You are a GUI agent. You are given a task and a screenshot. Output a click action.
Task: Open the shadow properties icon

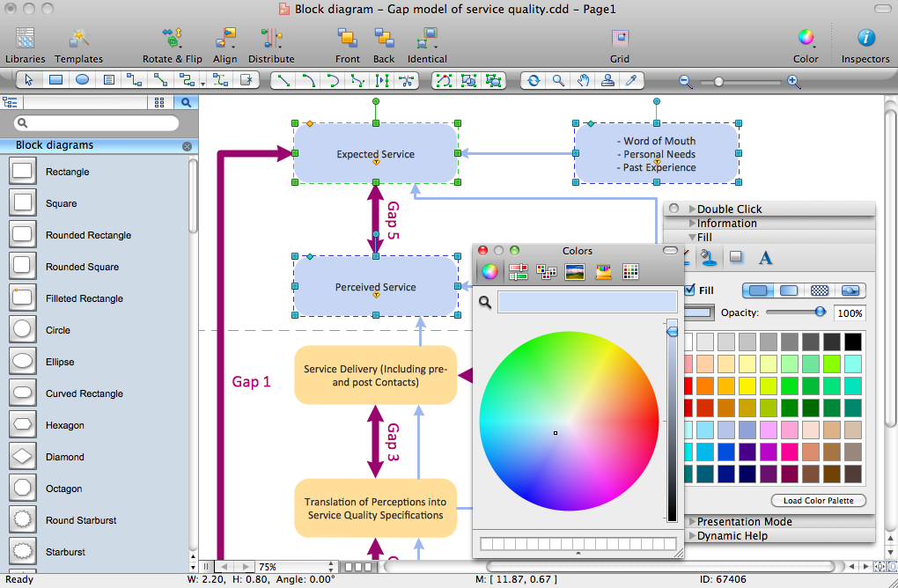click(x=736, y=258)
